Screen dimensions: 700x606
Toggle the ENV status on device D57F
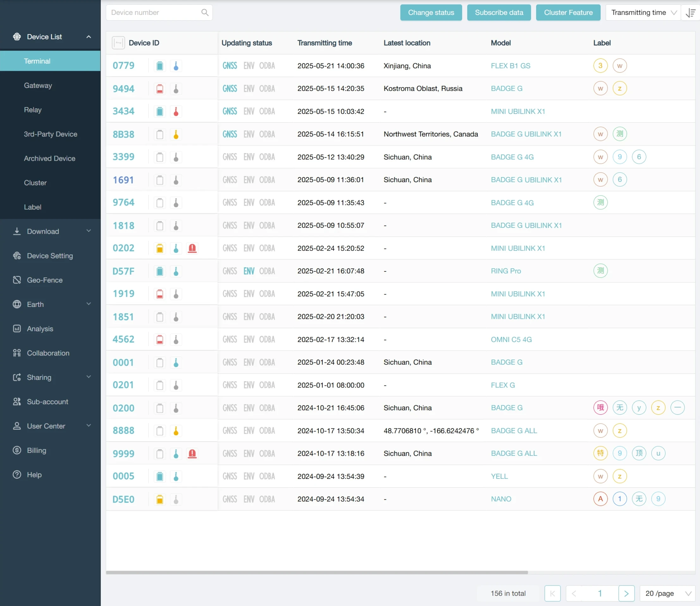[249, 271]
